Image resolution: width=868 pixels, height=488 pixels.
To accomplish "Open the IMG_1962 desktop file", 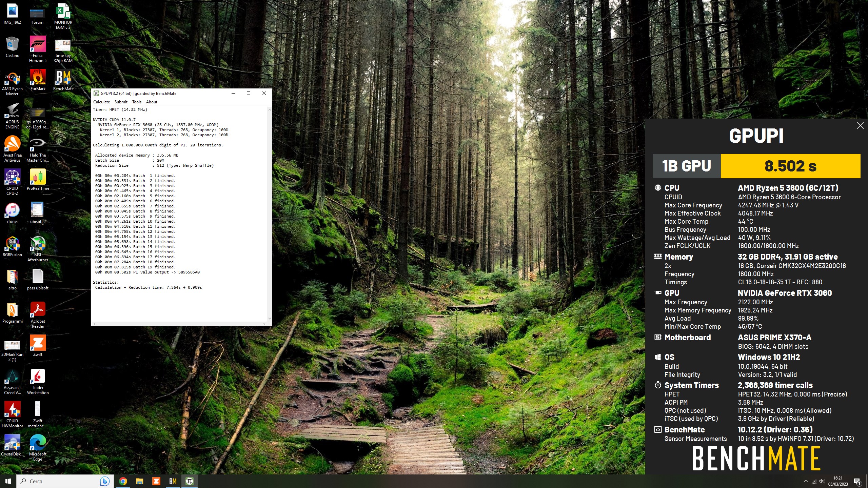I will point(12,14).
